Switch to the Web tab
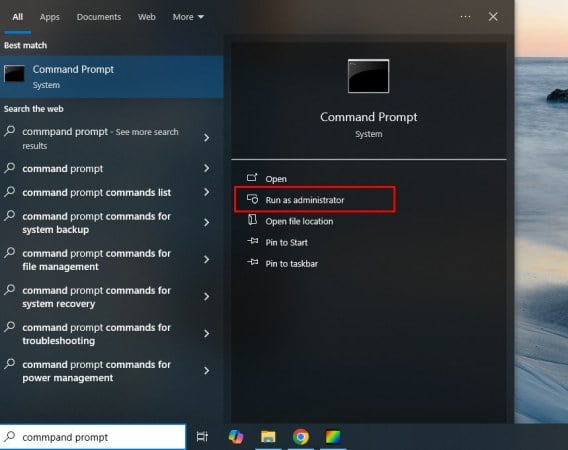The height and width of the screenshot is (450, 568). coord(146,17)
